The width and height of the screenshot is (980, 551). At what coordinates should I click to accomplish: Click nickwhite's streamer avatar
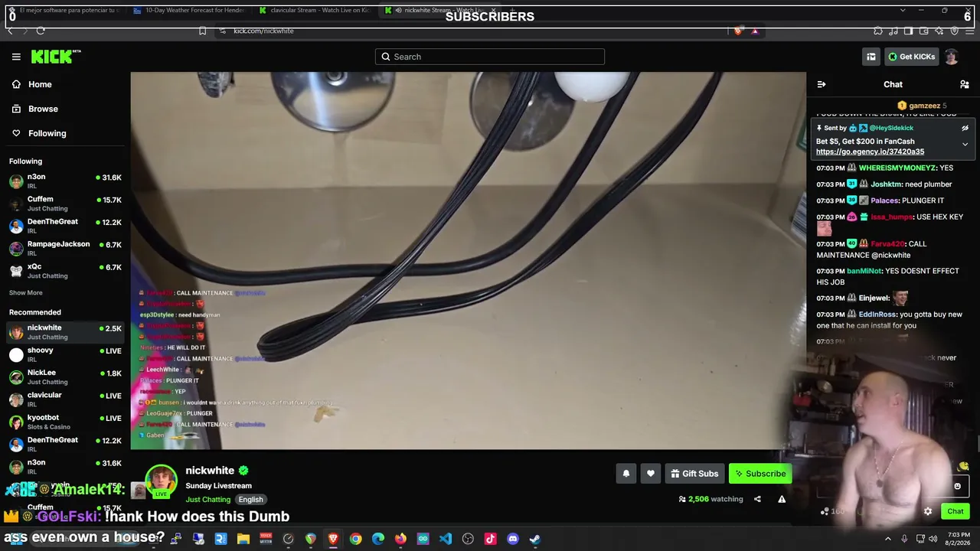click(x=161, y=481)
